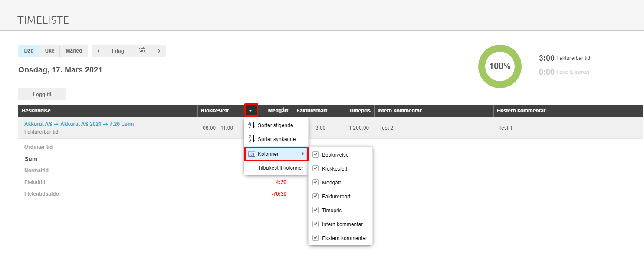The height and width of the screenshot is (270, 644).
Task: Toggle the Fakturerbart column checkbox
Action: pos(315,196)
